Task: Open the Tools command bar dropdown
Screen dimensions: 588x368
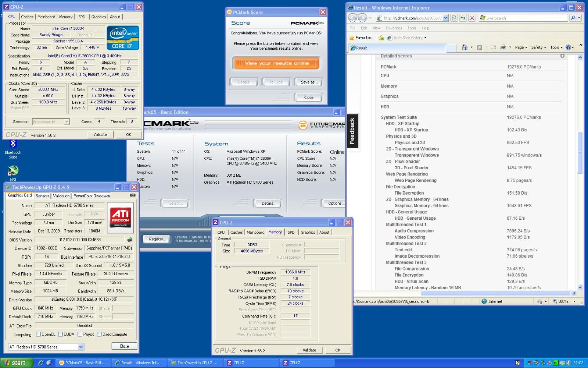Action: click(556, 47)
